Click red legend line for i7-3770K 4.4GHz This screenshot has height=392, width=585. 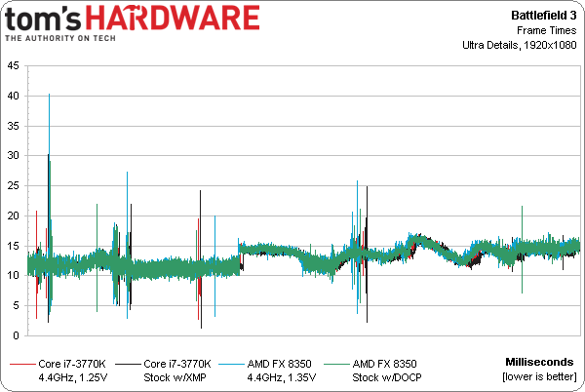pos(22,364)
